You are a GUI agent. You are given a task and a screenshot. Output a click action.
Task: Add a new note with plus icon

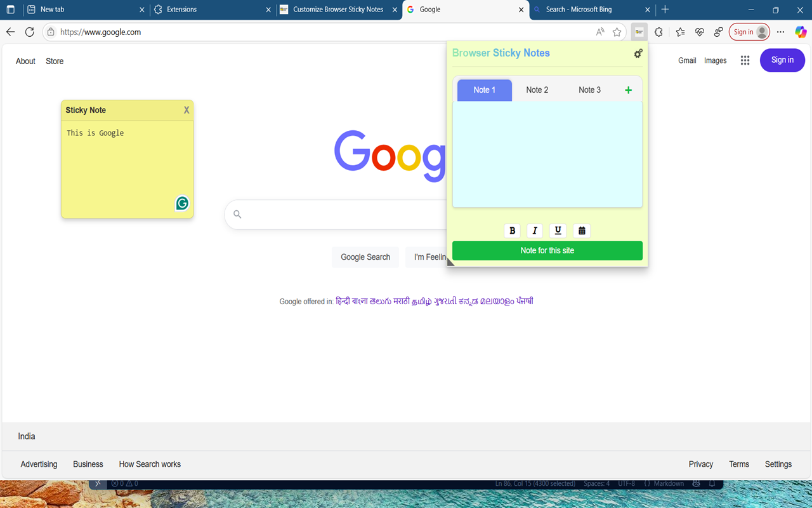tap(628, 90)
